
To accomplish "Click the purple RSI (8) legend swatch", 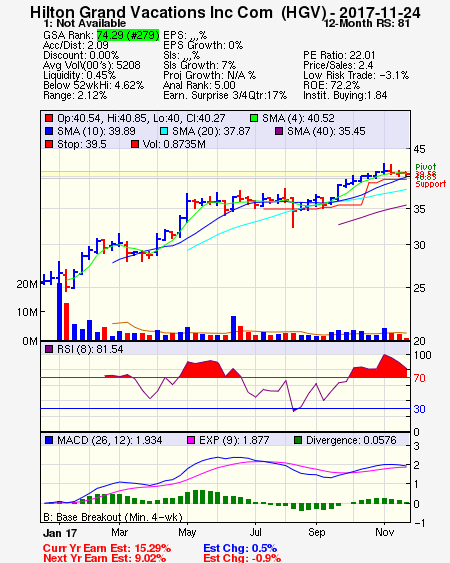I will click(x=49, y=349).
